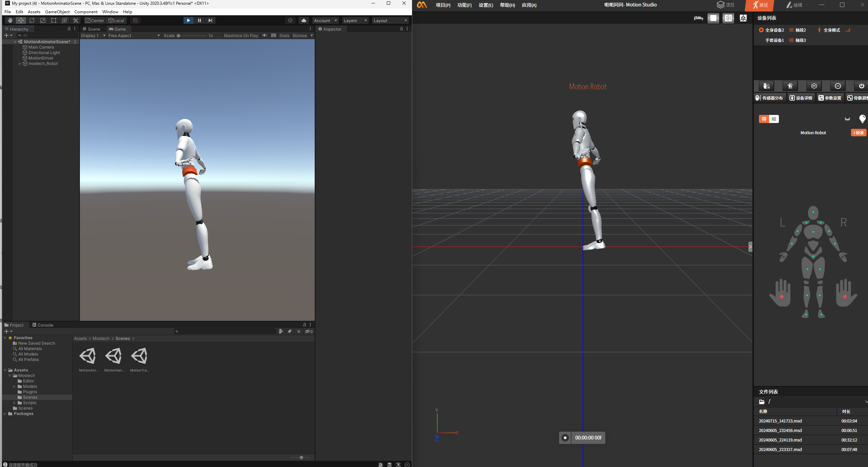Click the T-pose figure icon button

790,86
